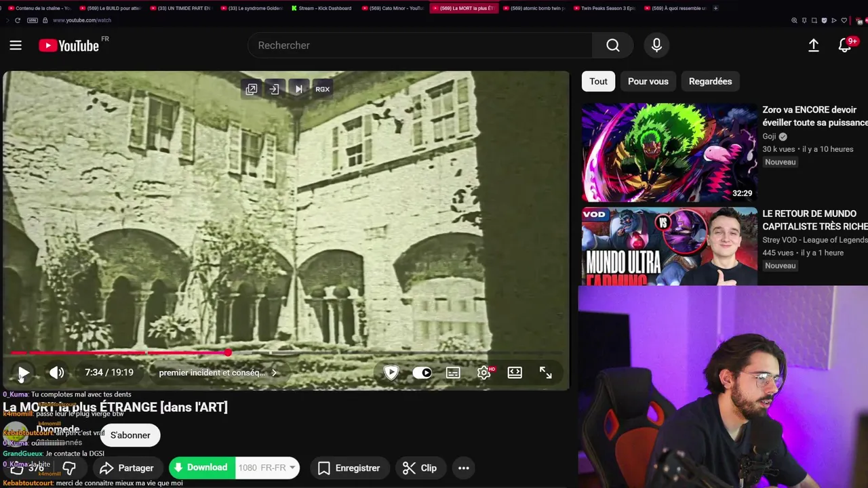Open the Goji channel name
The image size is (868, 488).
(769, 136)
